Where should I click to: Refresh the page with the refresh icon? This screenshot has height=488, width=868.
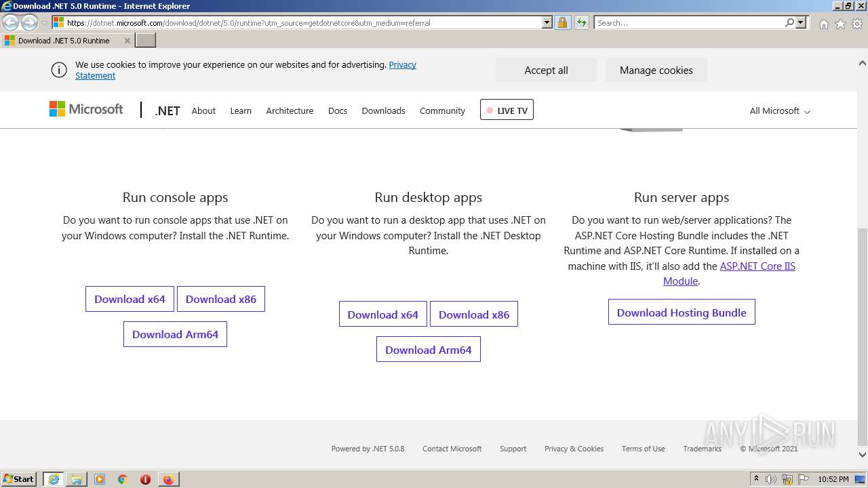click(581, 22)
